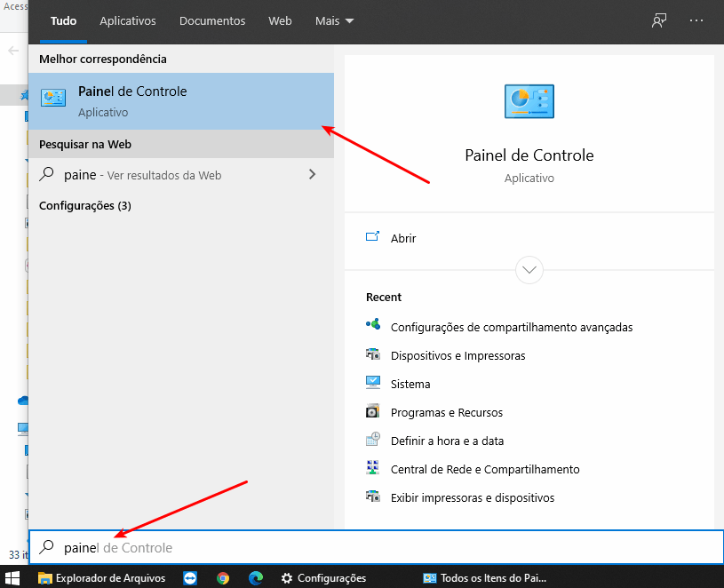Launch Google Chrome from the taskbar
The image size is (724, 588).
pos(223,578)
